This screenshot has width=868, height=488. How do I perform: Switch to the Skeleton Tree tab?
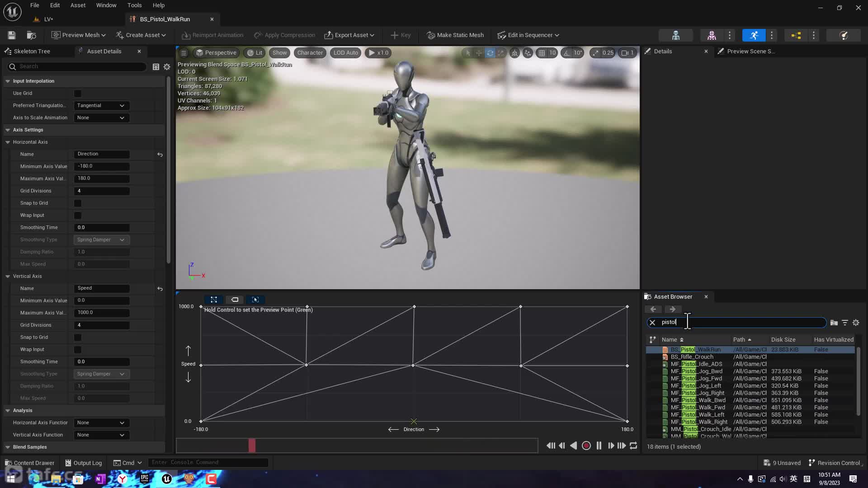coord(32,52)
